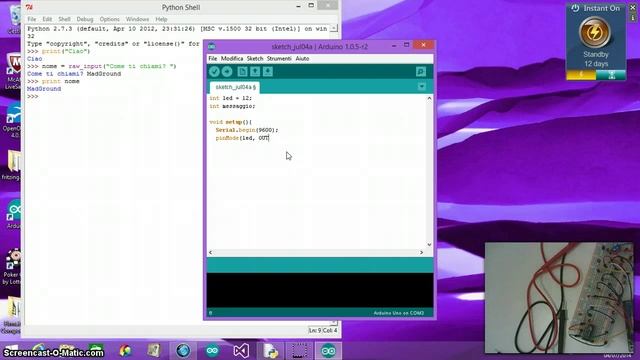
Task: Click the empty >>> prompt in Python Shell
Action: (33, 96)
